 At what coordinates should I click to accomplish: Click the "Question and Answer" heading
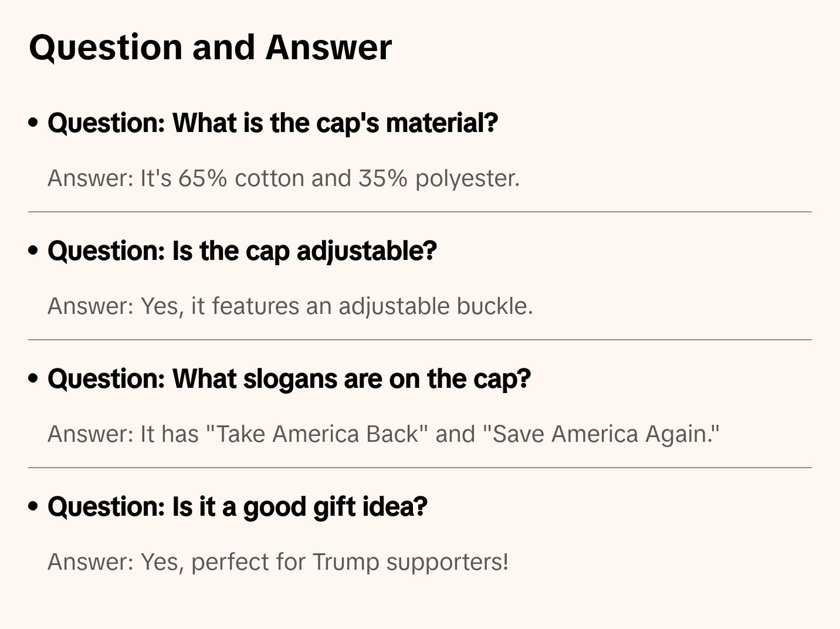coord(210,47)
